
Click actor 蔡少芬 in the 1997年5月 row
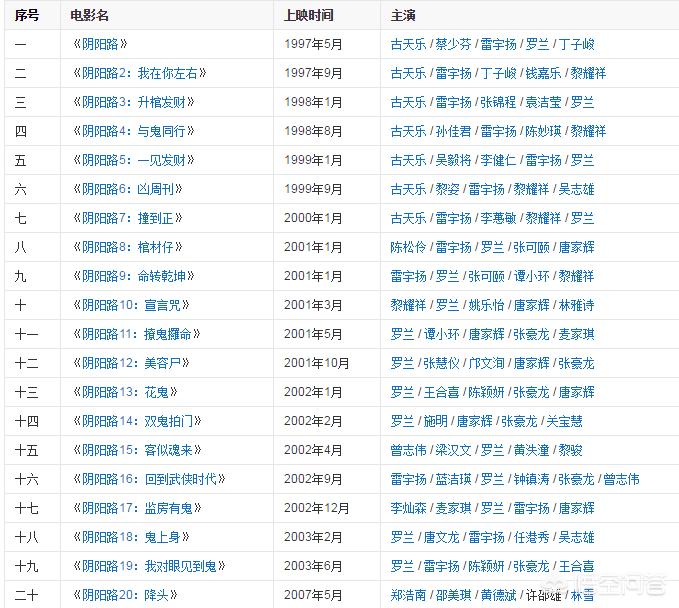pyautogui.click(x=453, y=44)
